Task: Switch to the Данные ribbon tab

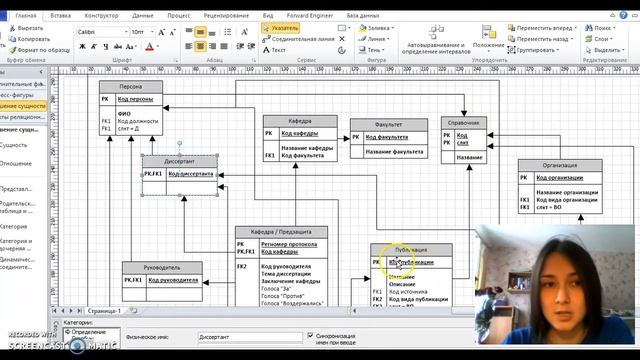Action: coord(142,16)
